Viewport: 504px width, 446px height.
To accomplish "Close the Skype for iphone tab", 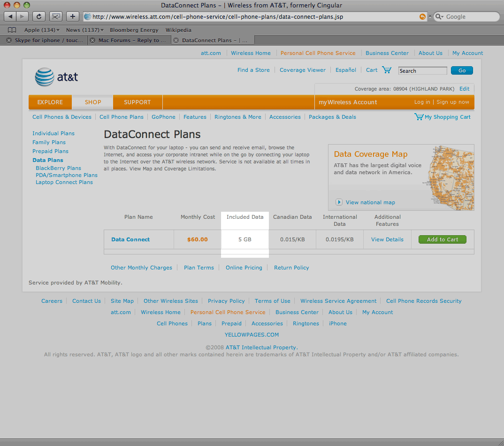I will [x=9, y=40].
